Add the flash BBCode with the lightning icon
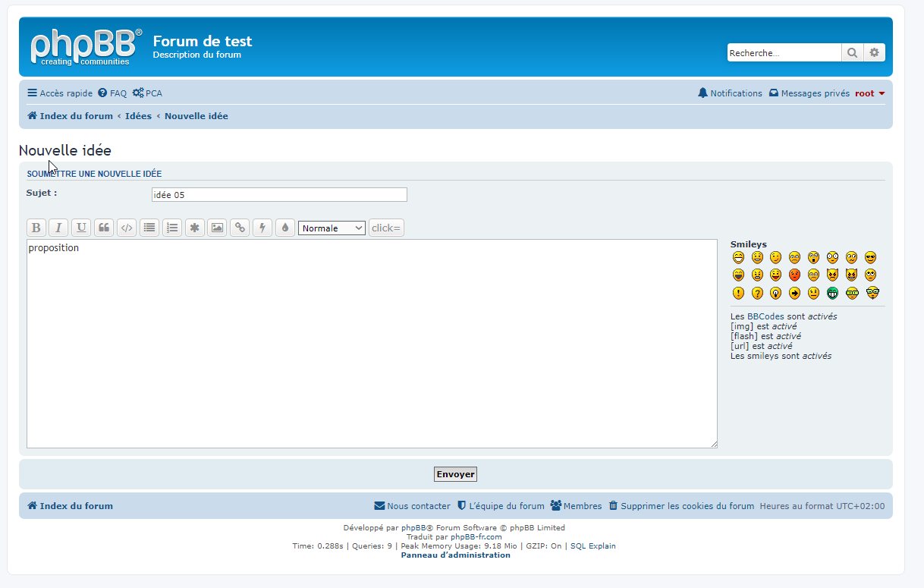Image resolution: width=924 pixels, height=588 pixels. pos(262,228)
